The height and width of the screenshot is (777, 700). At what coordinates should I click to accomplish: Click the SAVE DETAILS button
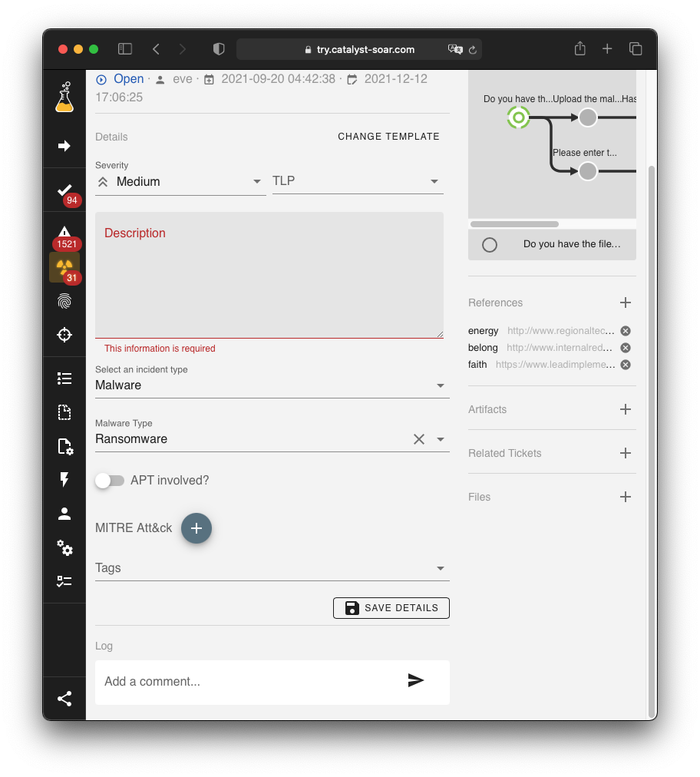[x=391, y=608]
